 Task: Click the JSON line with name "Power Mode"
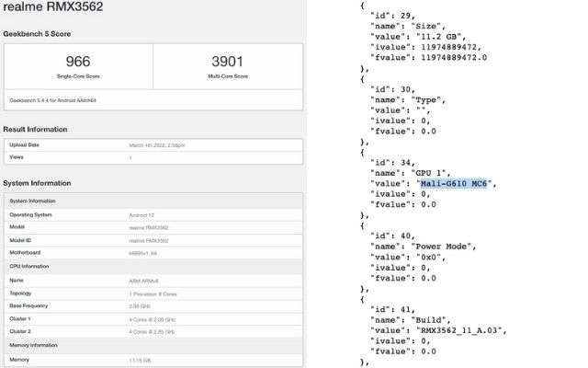tap(424, 247)
